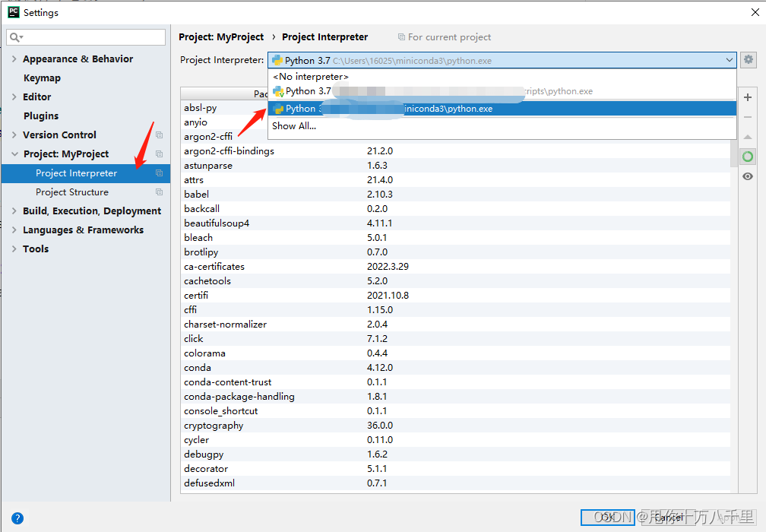Expand the Editor settings section
Image resolution: width=766 pixels, height=532 pixels.
14,97
